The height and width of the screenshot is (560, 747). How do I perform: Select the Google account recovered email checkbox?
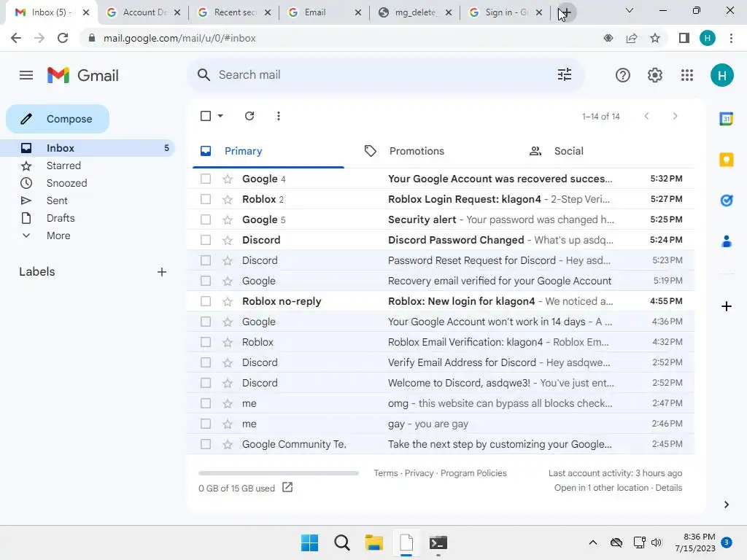pos(206,179)
